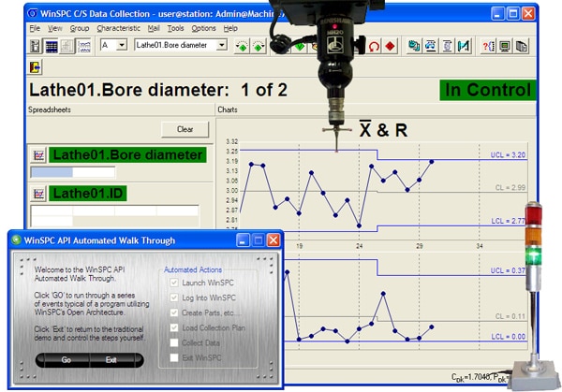The image size is (562, 392).
Task: Click the blue M toolbar icon
Action: (463, 45)
